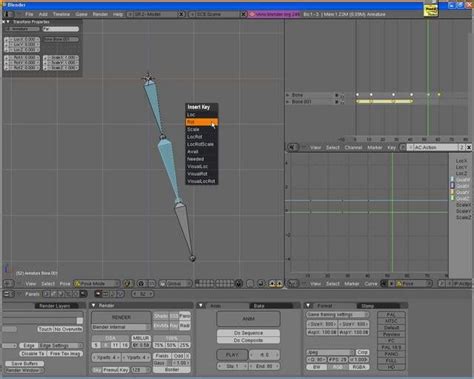The height and width of the screenshot is (379, 474).
Task: Open the File menu in the top header
Action: 29,14
